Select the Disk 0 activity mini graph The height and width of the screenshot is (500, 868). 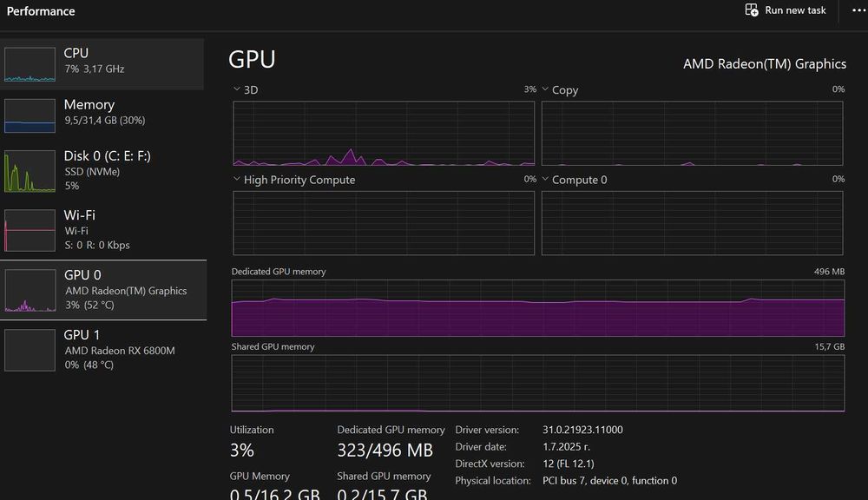(x=30, y=171)
